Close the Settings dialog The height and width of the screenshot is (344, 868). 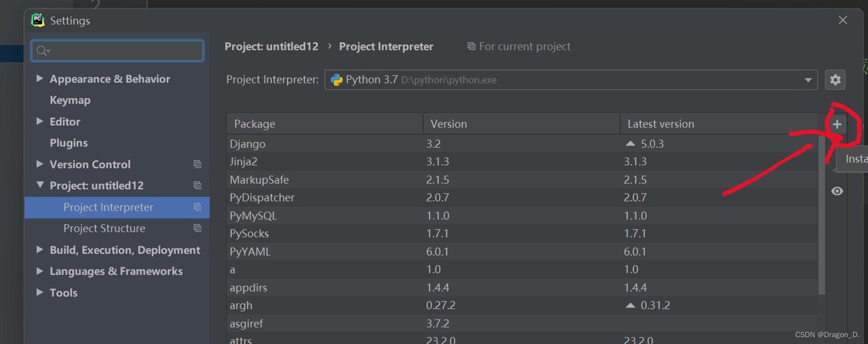click(x=843, y=20)
